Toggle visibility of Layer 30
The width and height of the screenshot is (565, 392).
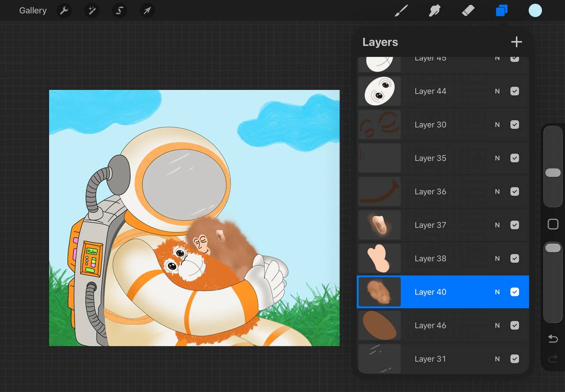515,125
